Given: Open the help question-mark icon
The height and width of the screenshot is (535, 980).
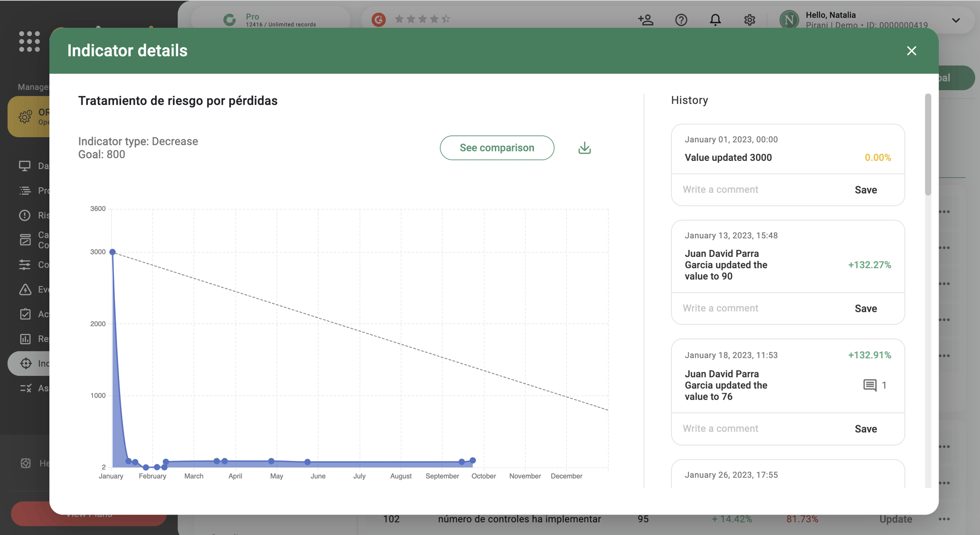Looking at the screenshot, I should tap(681, 20).
